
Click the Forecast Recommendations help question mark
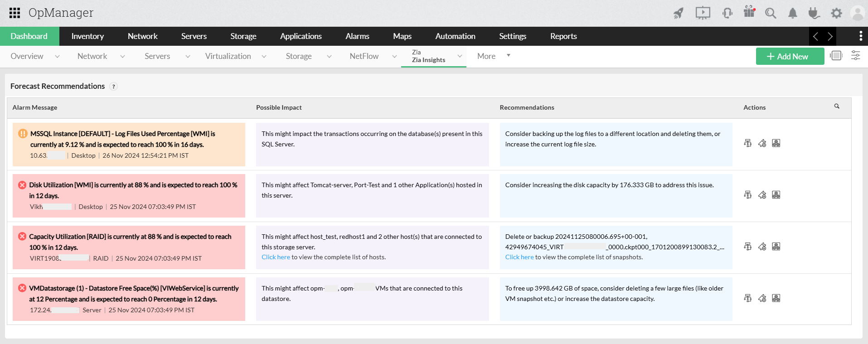click(114, 87)
